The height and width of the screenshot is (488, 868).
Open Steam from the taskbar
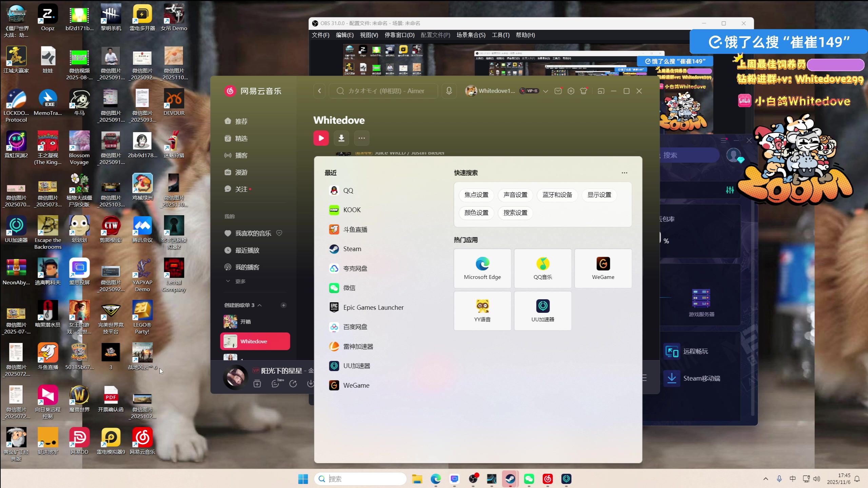510,479
